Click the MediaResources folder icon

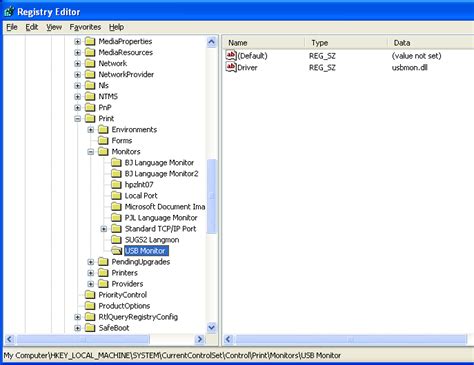pos(90,52)
